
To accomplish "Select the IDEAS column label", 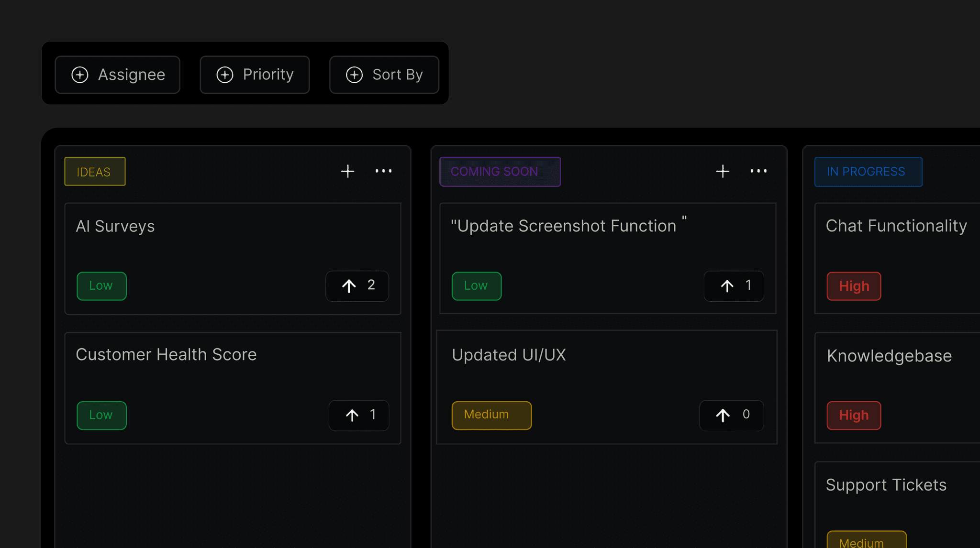I will [94, 171].
